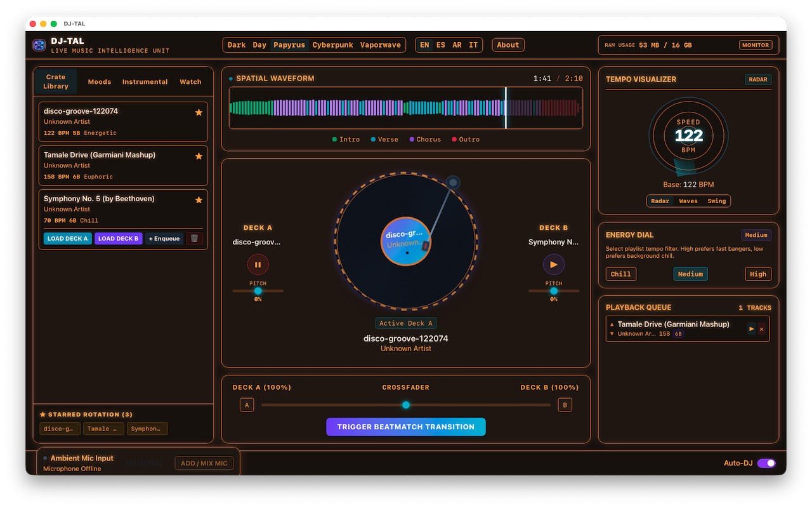Viewport: 812px width, 508px height.
Task: Select the High energy level
Action: tap(758, 274)
